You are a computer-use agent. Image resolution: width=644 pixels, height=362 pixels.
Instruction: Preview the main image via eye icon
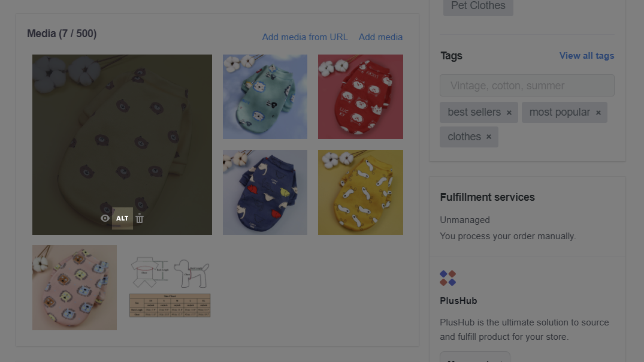(x=105, y=218)
